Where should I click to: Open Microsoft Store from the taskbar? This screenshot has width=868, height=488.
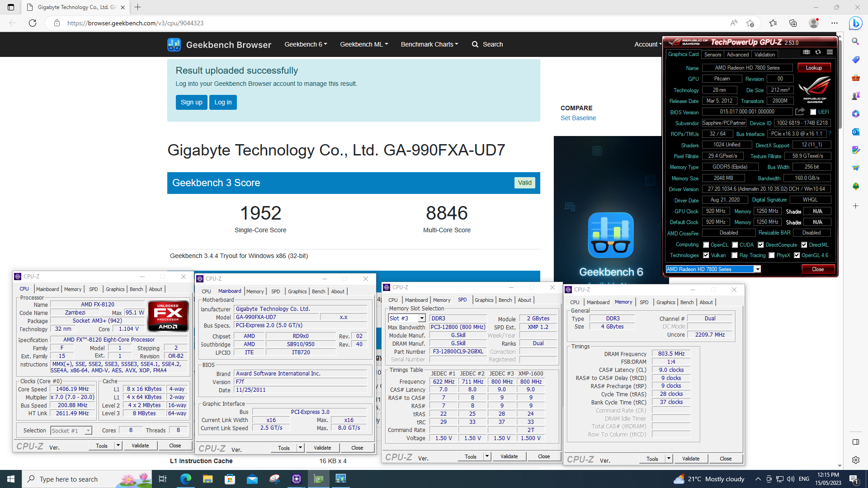[230, 479]
